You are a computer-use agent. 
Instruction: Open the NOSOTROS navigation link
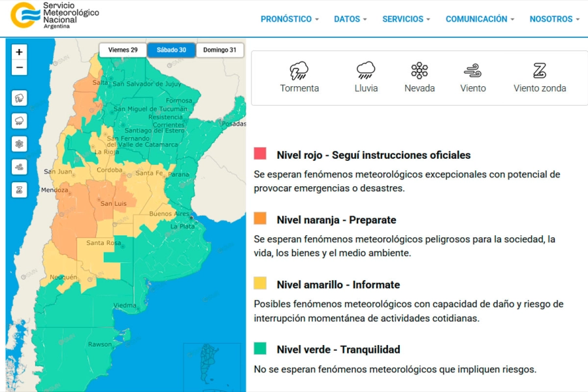[554, 19]
